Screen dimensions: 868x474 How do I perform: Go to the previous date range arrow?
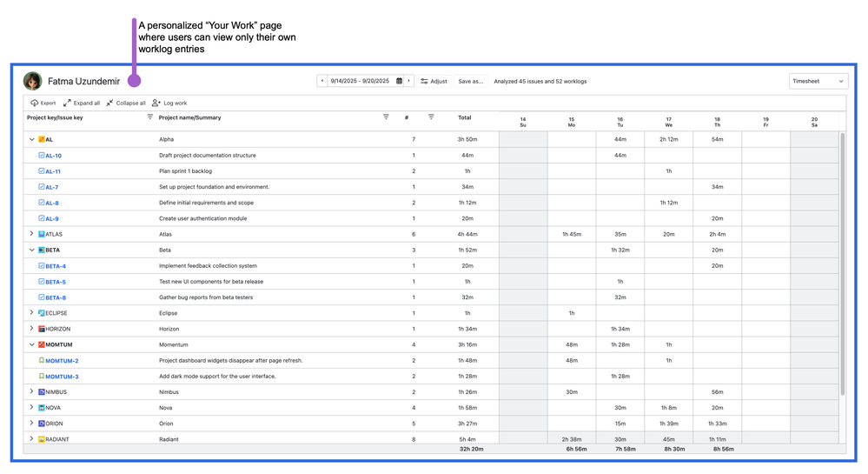[322, 81]
